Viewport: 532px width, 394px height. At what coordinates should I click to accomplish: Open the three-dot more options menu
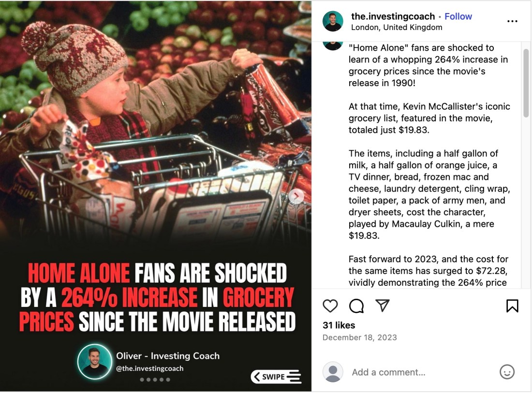(x=512, y=21)
